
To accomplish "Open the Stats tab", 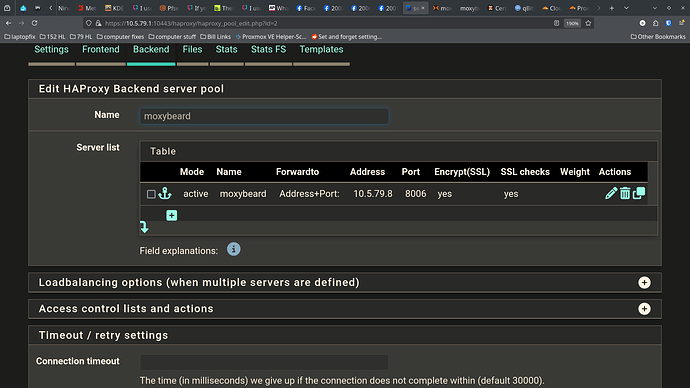I will coord(226,49).
